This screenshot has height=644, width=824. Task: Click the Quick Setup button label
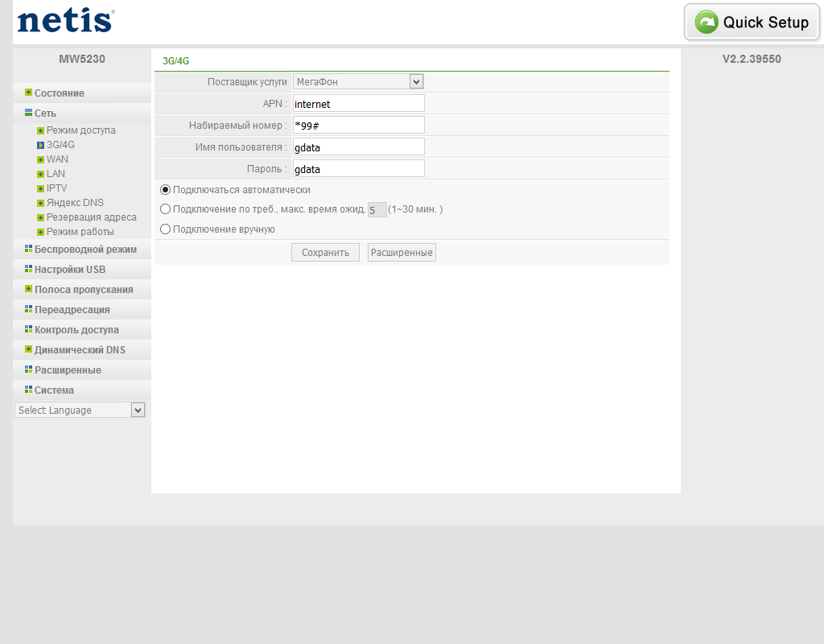pos(766,22)
